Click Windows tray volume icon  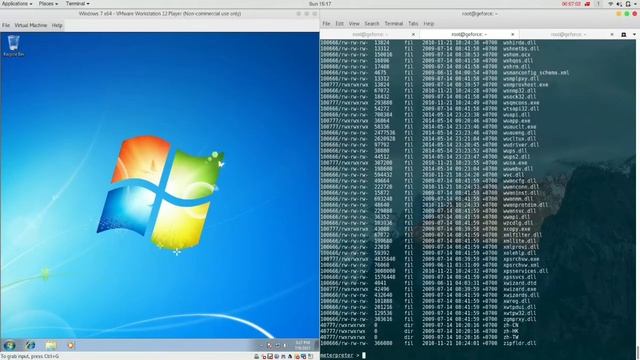285,345
